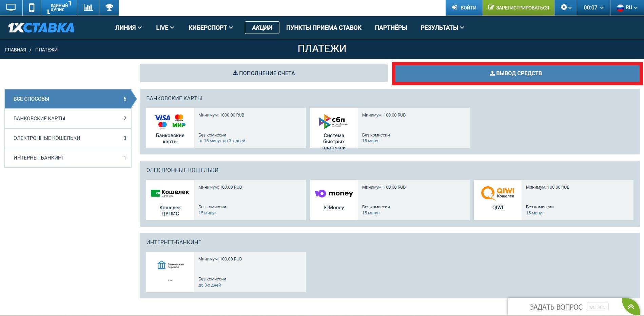Viewport: 644px width, 316px height.
Task: Click the ПЛАТЕЖИ page title
Action: [322, 49]
